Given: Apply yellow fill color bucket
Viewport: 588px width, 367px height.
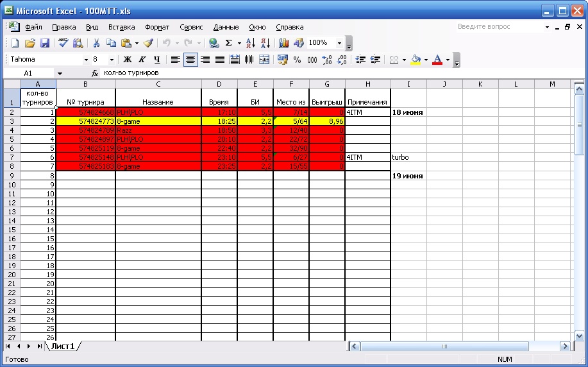Looking at the screenshot, I should pos(416,59).
